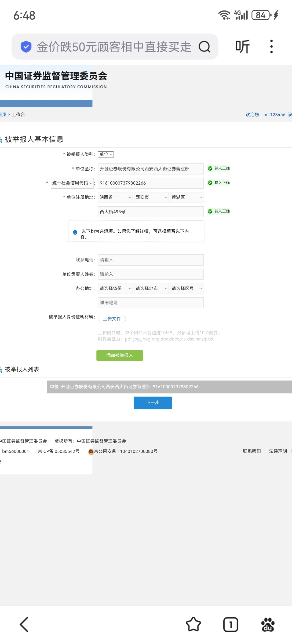Open the 请选择地市 dropdown
Screen dimensions: 292x644
151,288
